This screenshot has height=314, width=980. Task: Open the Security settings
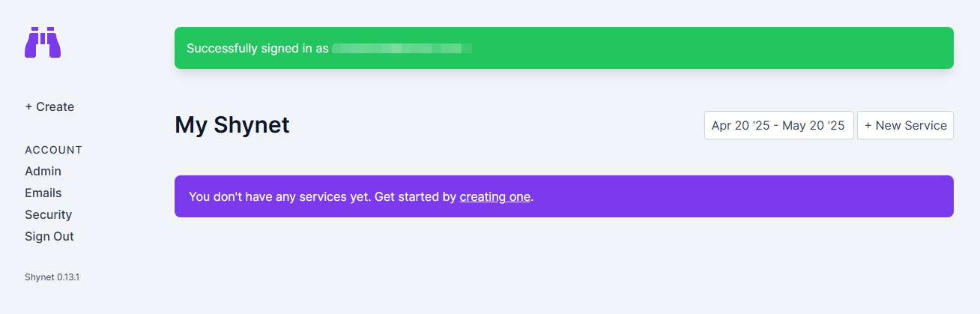point(48,215)
